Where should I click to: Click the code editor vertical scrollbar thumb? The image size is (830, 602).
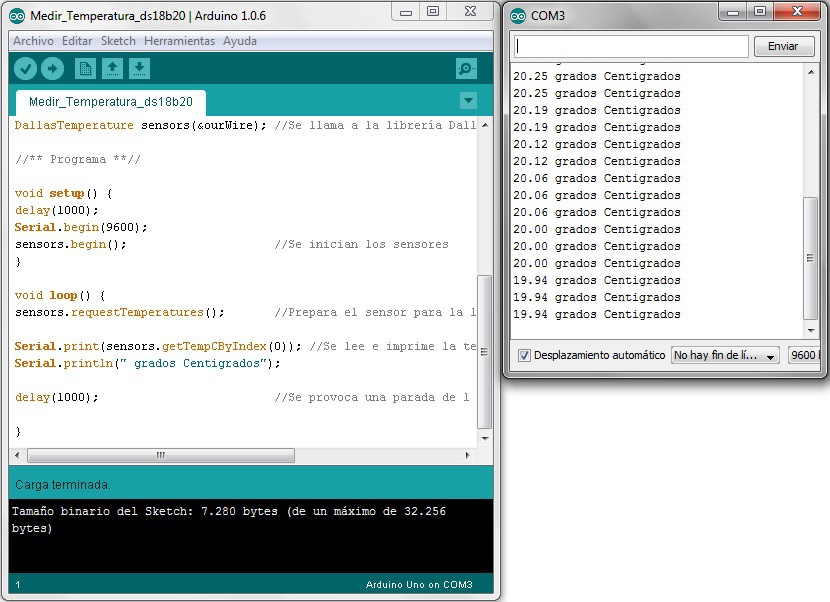click(484, 352)
